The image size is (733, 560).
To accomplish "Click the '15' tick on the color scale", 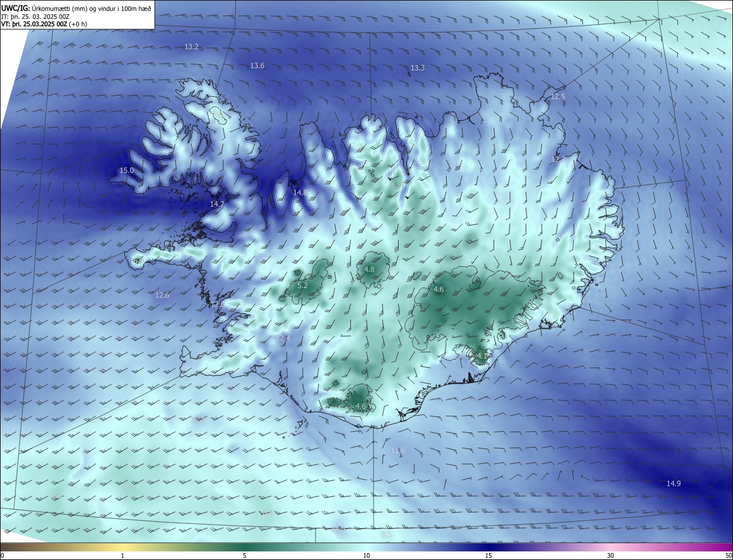I will point(488,555).
